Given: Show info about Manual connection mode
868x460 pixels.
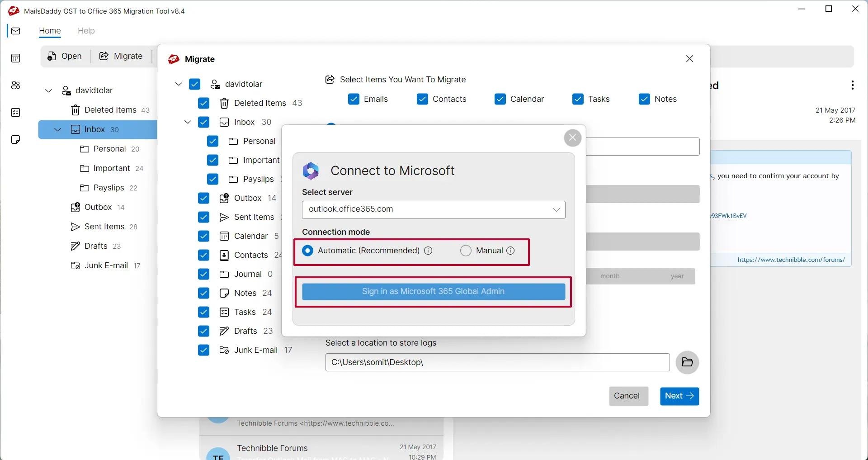Looking at the screenshot, I should coord(510,251).
